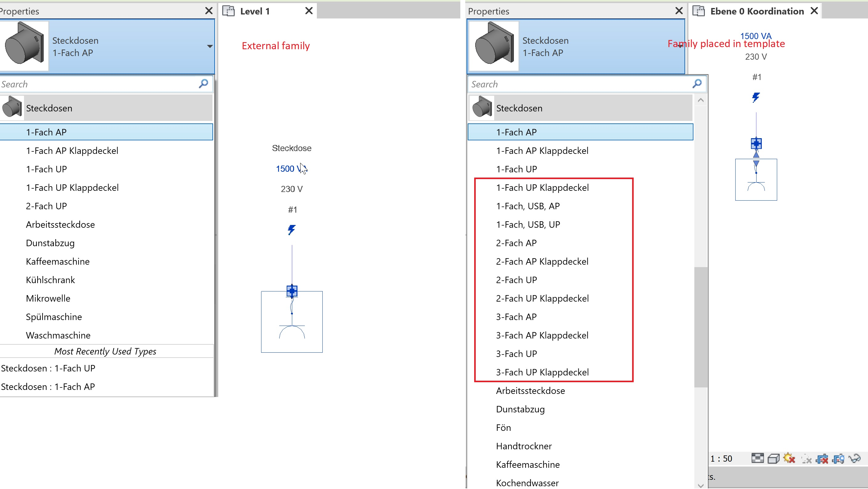Viewport: 868px width, 489px height.
Task: Select Kaffeemaschine in left type list
Action: 58,261
